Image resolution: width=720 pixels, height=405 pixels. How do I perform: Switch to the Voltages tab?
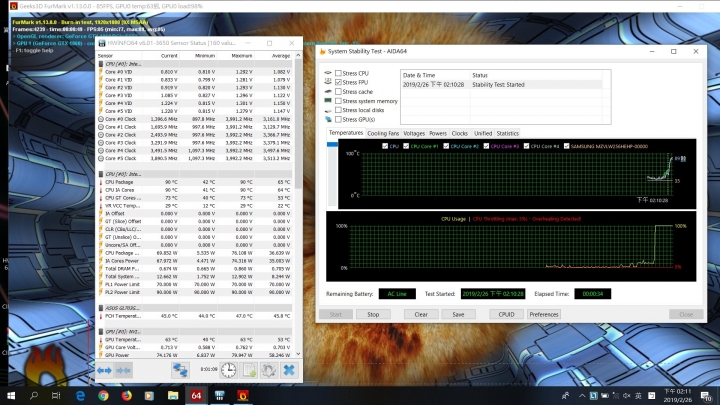(414, 133)
